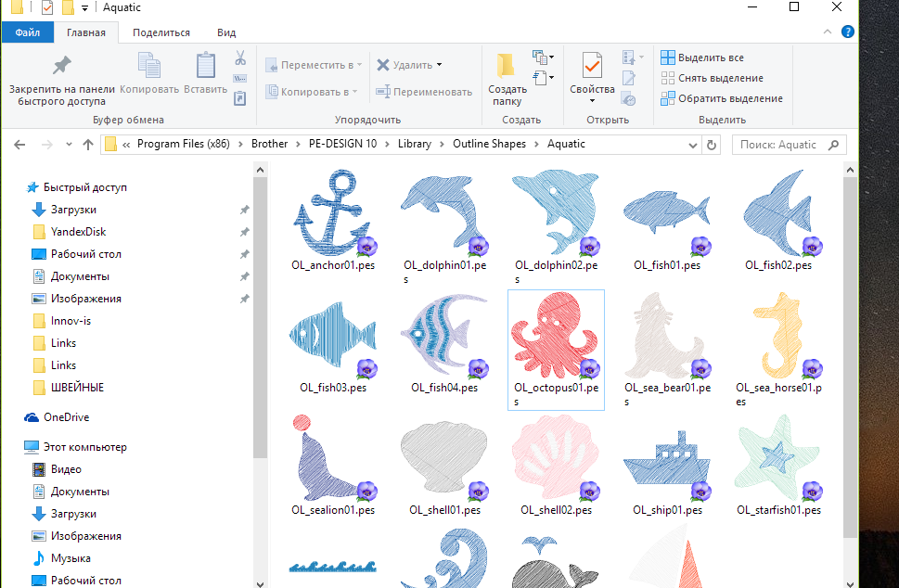Switch to the View (Вид) tab

click(x=226, y=32)
